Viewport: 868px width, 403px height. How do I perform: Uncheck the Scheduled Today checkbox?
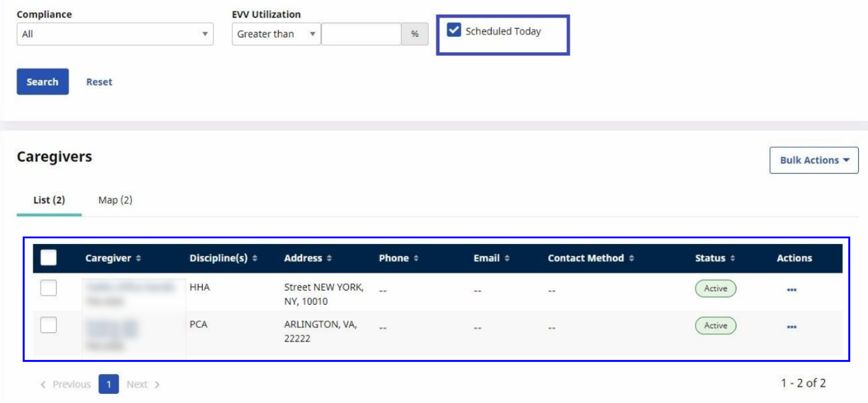pos(454,30)
